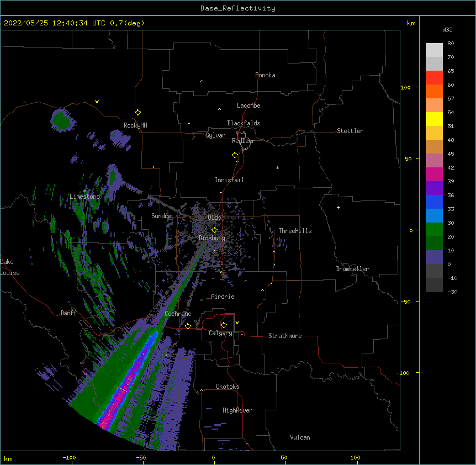Screen dimensions: 476x465
Task: Select the slate purple 10 dBZ swatch
Action: click(x=434, y=257)
